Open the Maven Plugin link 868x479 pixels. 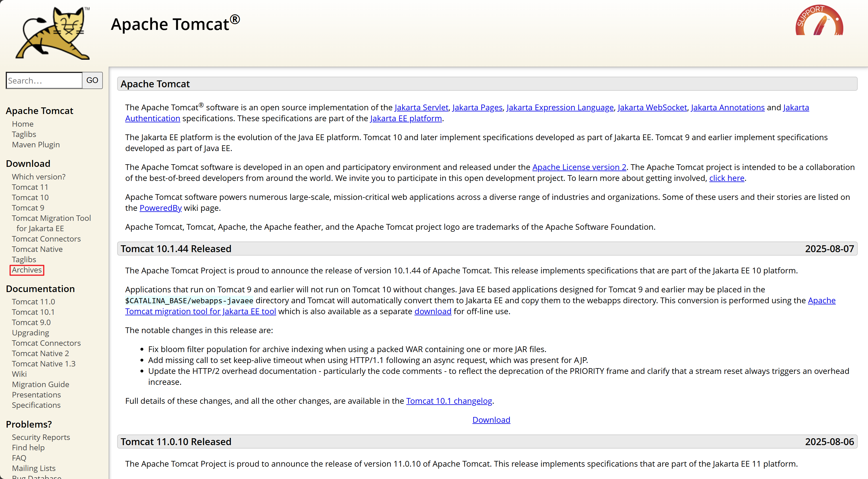(36, 144)
